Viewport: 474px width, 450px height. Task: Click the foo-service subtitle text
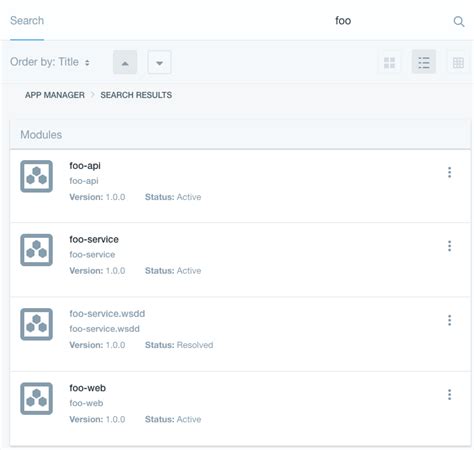pyautogui.click(x=92, y=255)
